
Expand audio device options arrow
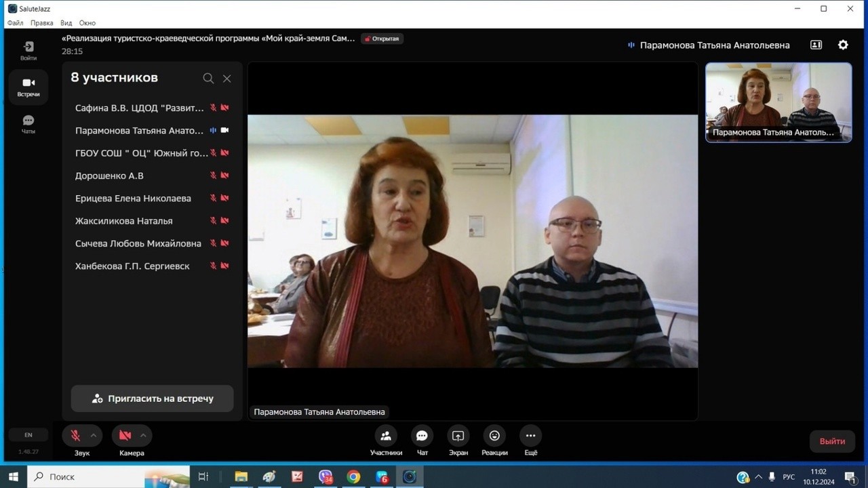tap(94, 435)
